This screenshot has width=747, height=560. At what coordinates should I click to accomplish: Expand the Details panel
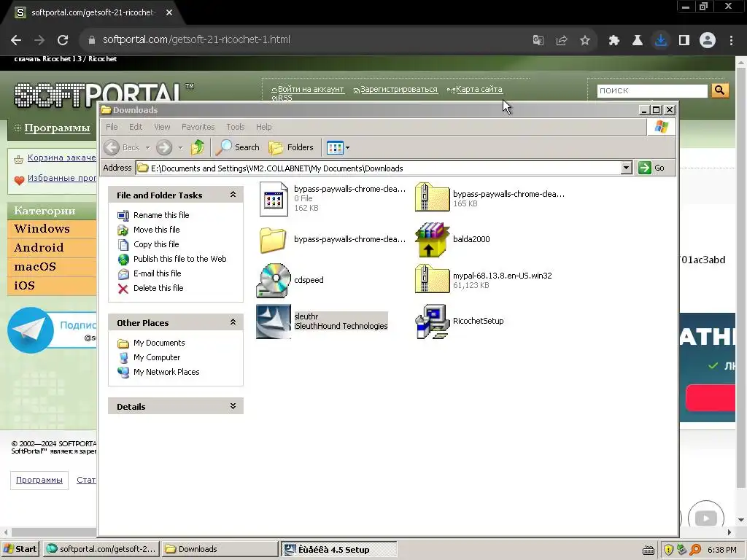click(233, 405)
